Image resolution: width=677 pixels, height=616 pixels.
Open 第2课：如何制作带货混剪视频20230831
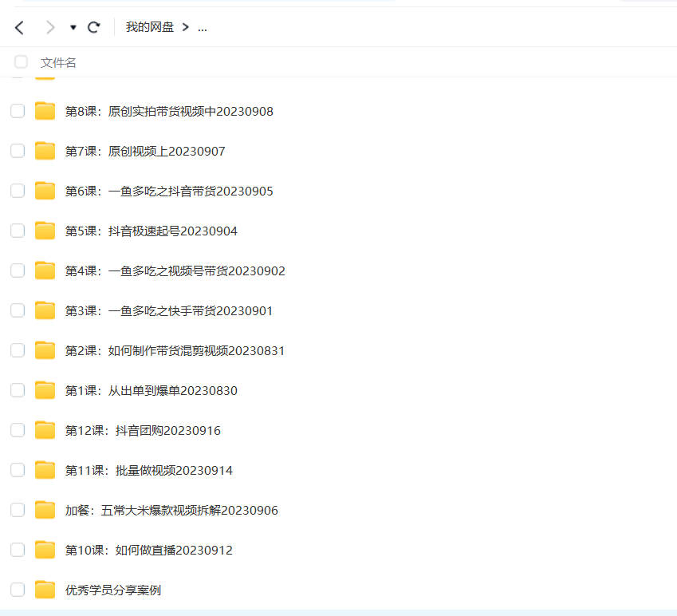point(175,351)
